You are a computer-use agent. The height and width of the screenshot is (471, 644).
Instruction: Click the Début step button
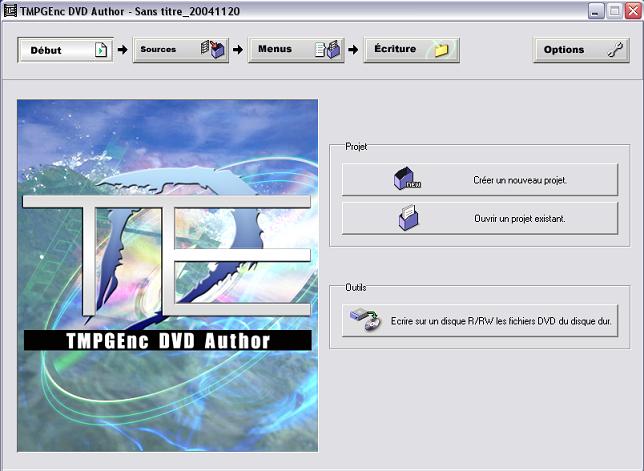tap(65, 50)
